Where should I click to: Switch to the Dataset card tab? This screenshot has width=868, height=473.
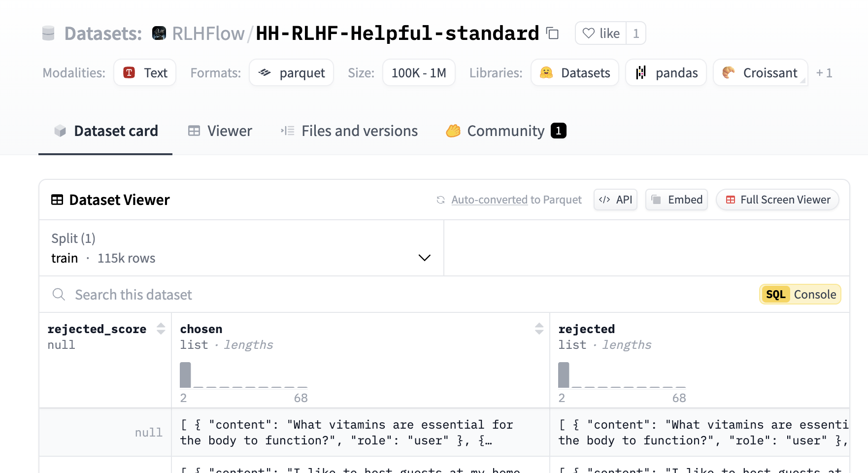(105, 131)
